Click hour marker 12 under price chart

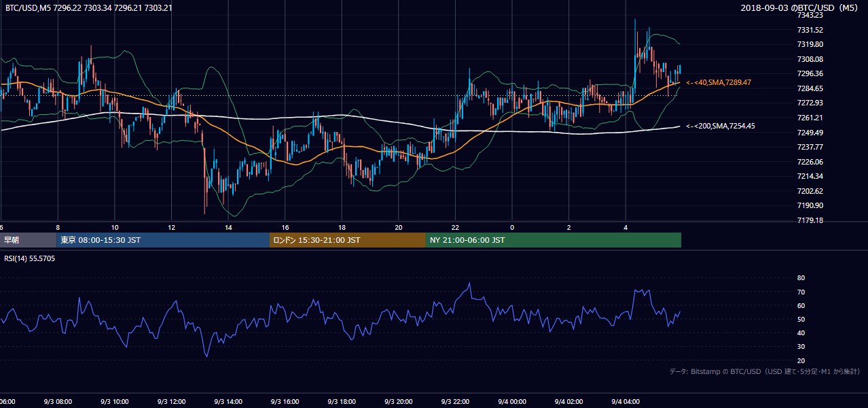(x=171, y=227)
